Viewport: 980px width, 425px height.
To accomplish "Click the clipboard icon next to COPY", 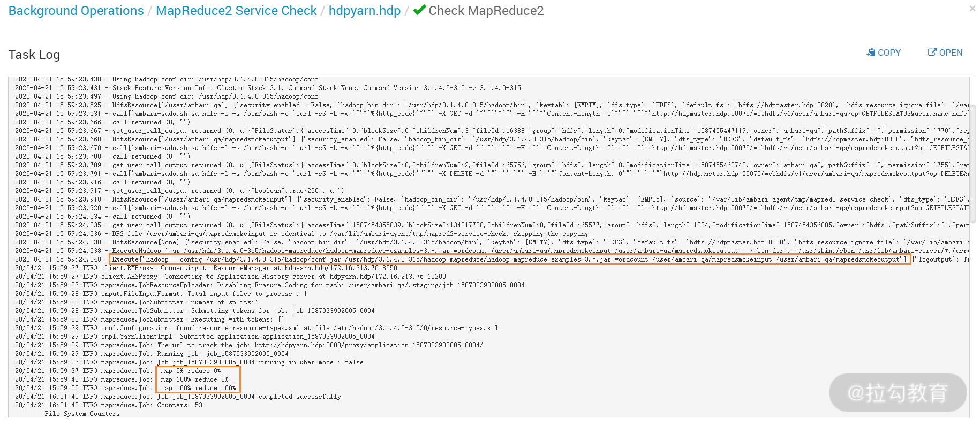I will (871, 52).
